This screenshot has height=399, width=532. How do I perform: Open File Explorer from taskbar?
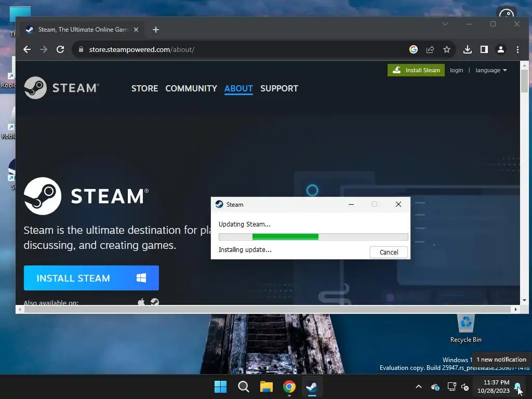point(267,387)
